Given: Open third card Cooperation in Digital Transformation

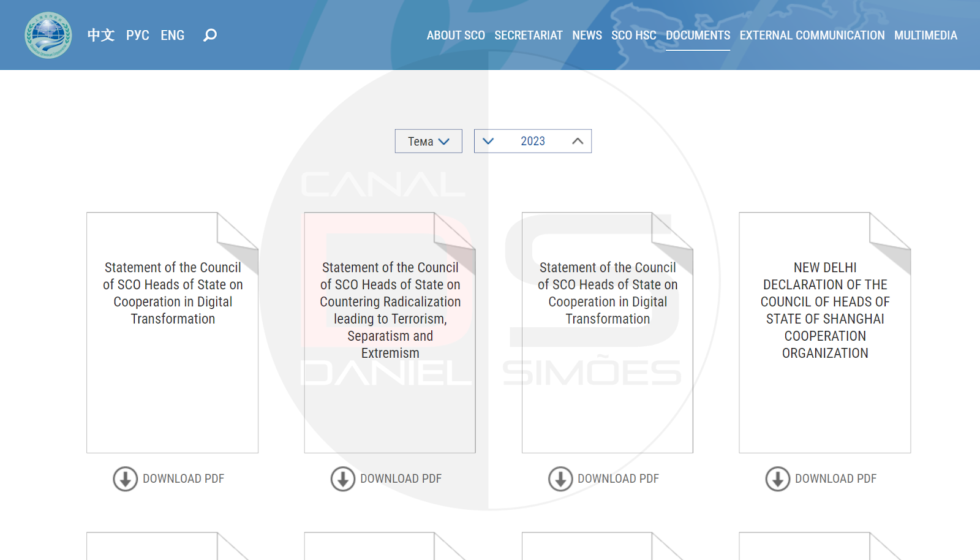Looking at the screenshot, I should (608, 333).
